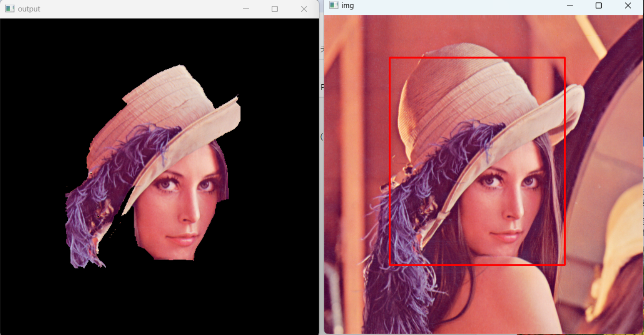644x335 pixels.
Task: Click the output window app icon
Action: (x=9, y=8)
